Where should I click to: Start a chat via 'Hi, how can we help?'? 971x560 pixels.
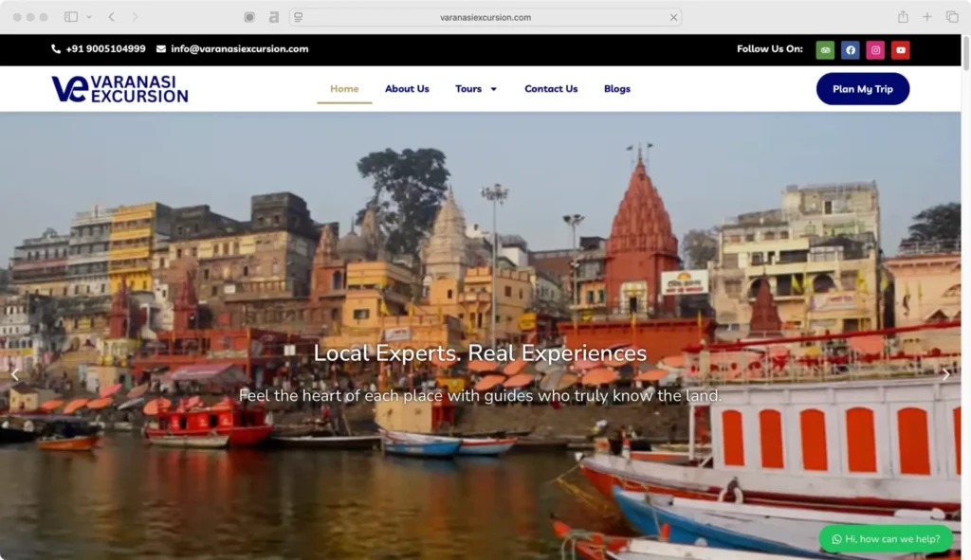(886, 538)
